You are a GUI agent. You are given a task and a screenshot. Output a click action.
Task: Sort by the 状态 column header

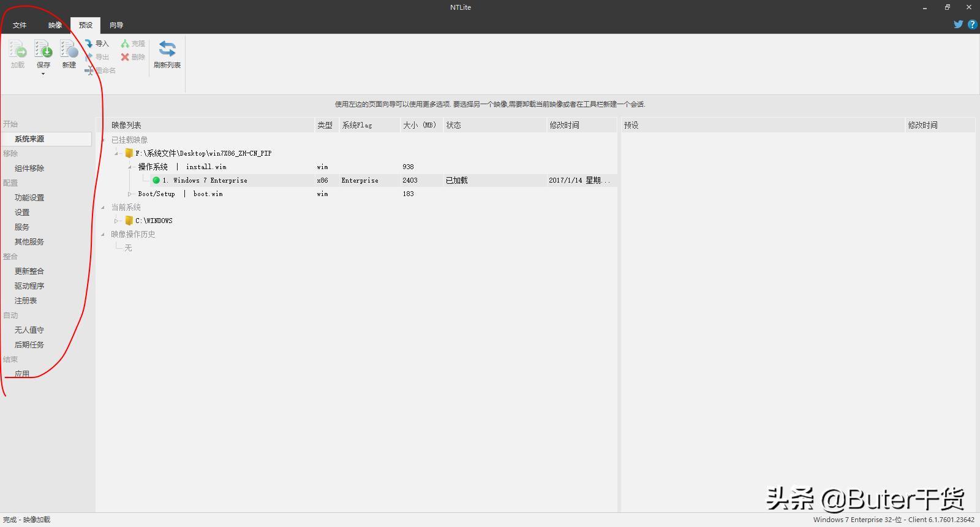pyautogui.click(x=495, y=125)
